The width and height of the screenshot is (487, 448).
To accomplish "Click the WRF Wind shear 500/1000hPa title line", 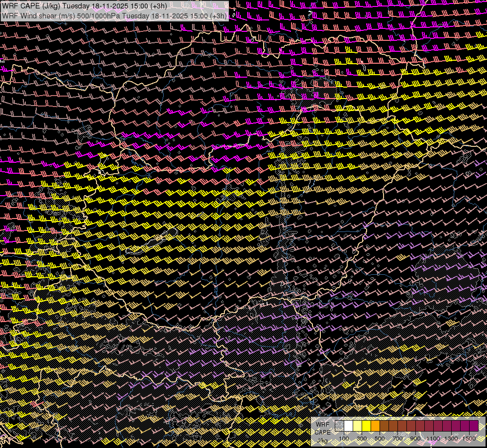I will (x=114, y=15).
